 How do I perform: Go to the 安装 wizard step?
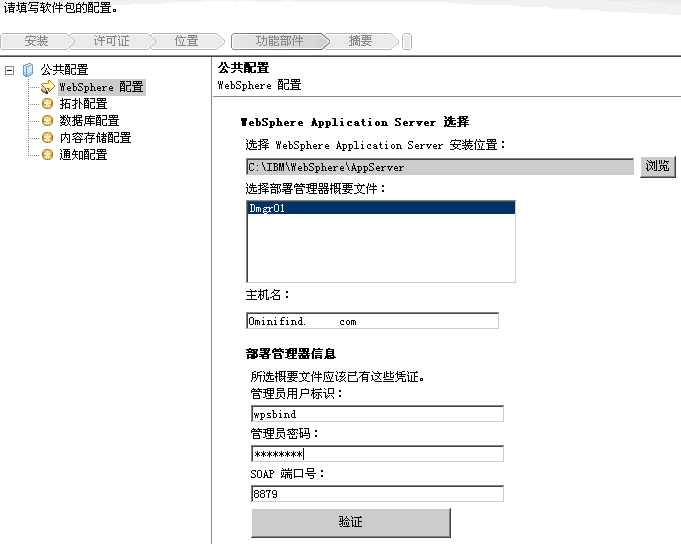36,41
